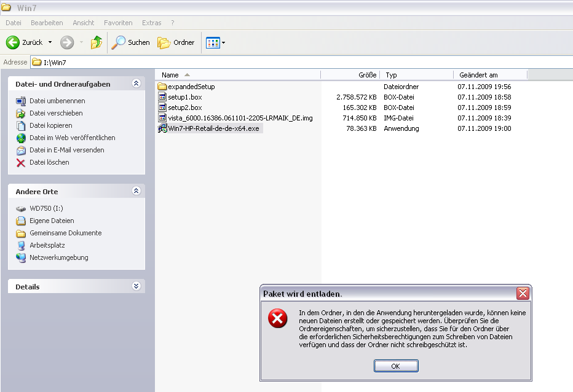The image size is (573, 392).
Task: Open the WD750 (I:) drive link
Action: tap(46, 209)
